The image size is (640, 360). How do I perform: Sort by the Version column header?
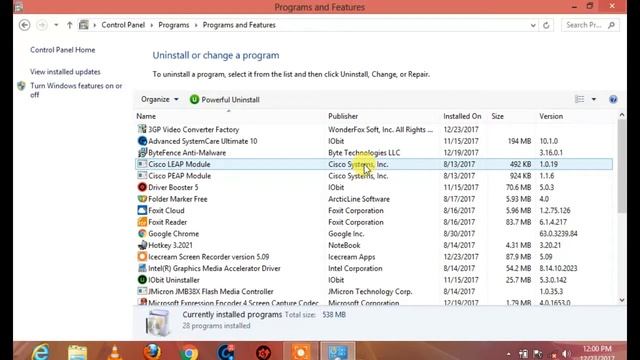click(x=551, y=116)
